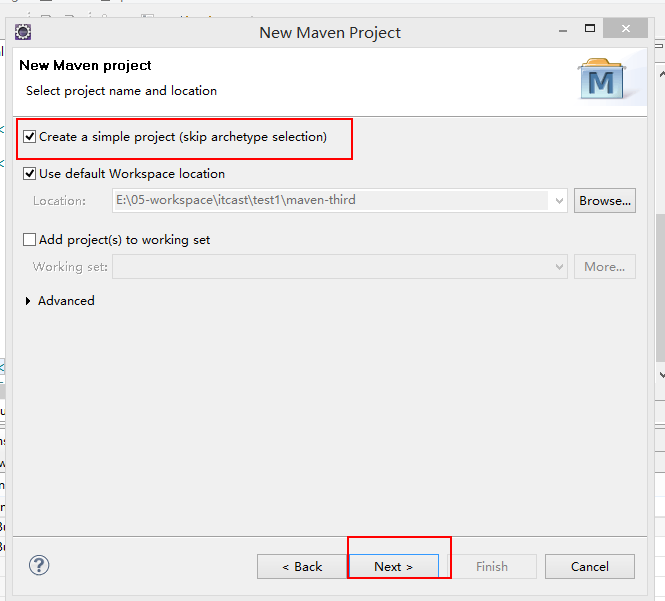Go to the previous page with Back
Viewport: 665px width, 601px height.
coord(301,567)
